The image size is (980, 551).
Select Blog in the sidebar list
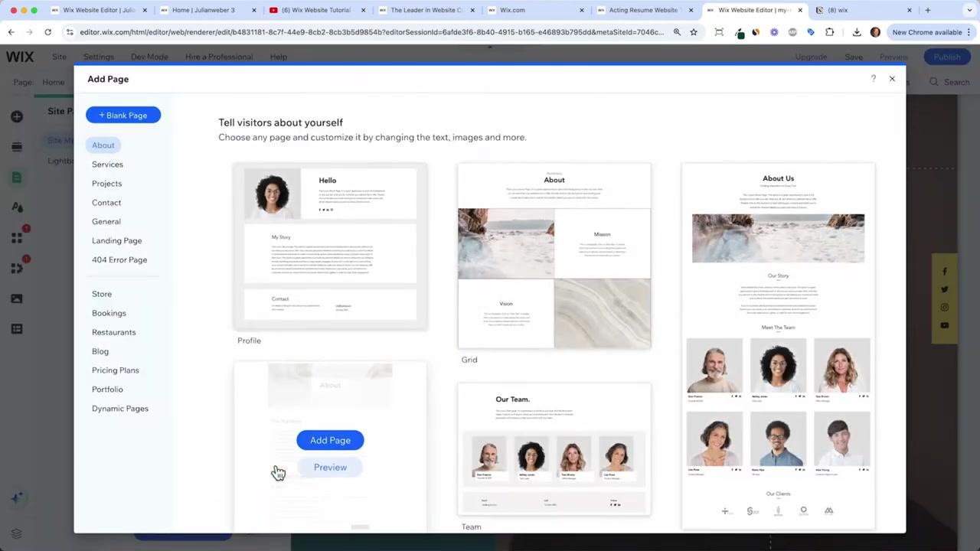[100, 351]
